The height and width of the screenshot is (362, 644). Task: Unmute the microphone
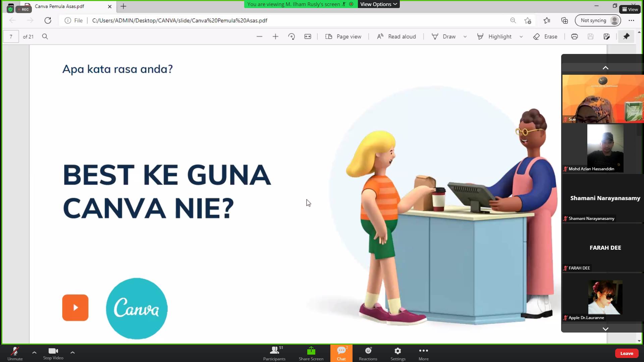pos(15,353)
